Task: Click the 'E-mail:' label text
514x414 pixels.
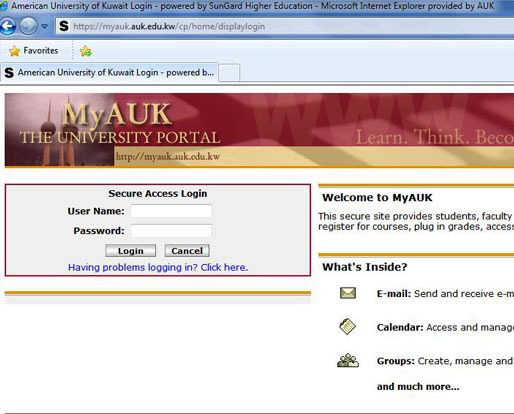Action: click(x=394, y=294)
